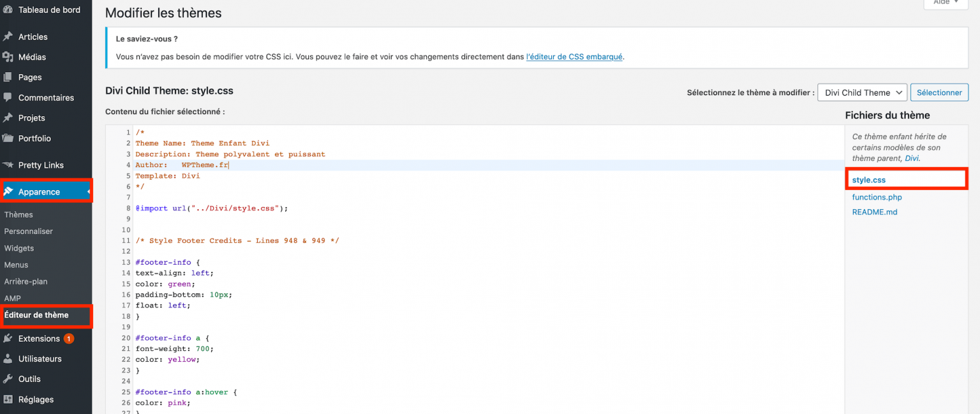Open the Outils wrench icon
The width and height of the screenshot is (980, 414).
tap(9, 379)
